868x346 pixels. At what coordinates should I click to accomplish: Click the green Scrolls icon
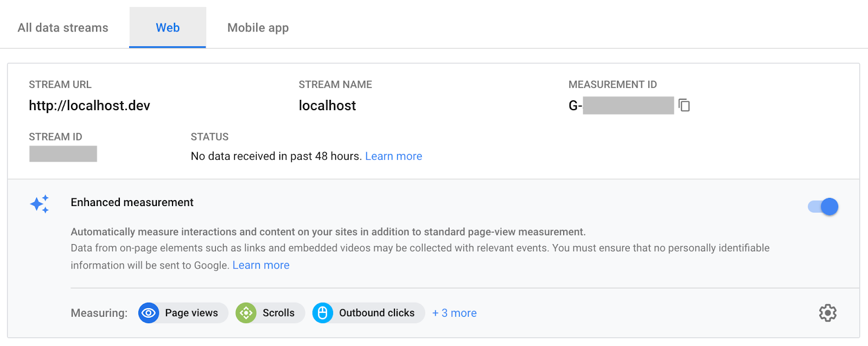(x=246, y=313)
